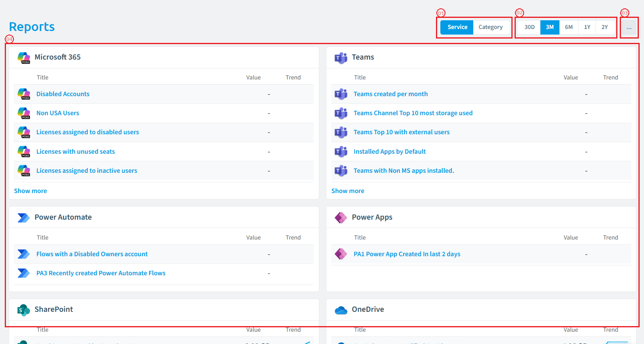The width and height of the screenshot is (644, 344).
Task: Select the 30D time range
Action: pyautogui.click(x=529, y=27)
